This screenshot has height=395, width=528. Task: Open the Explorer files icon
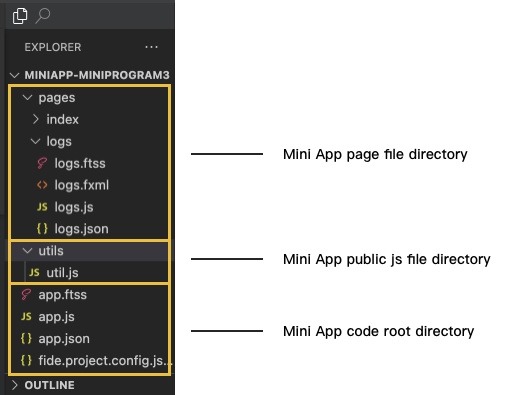click(x=20, y=16)
